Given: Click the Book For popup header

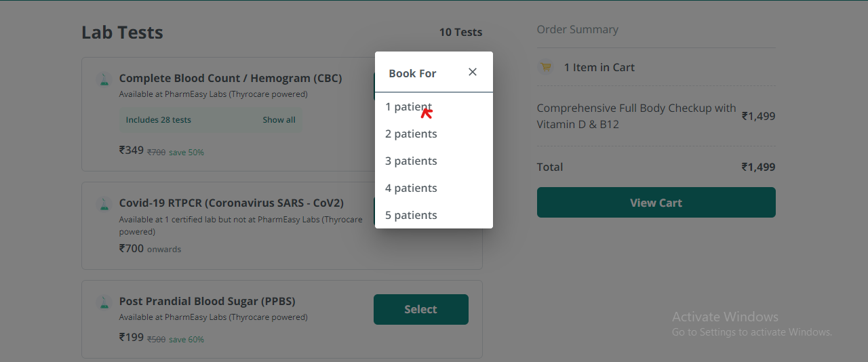Looking at the screenshot, I should 412,73.
